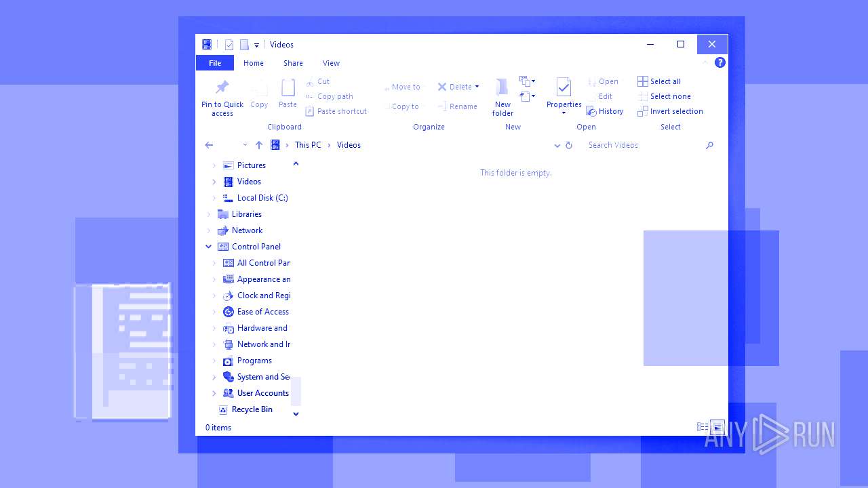Viewport: 868px width, 488px height.
Task: Expand the Libraries tree node
Action: coord(209,214)
